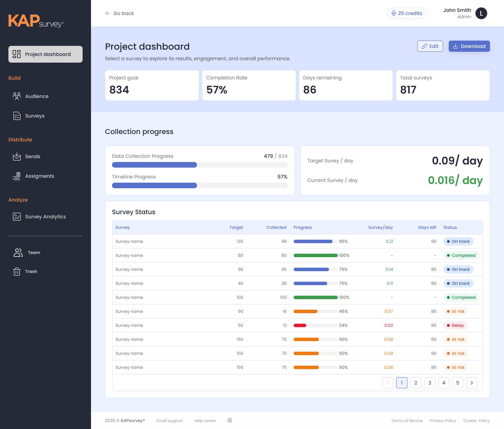Click the Progress column header
The height and width of the screenshot is (429, 504).
point(303,227)
